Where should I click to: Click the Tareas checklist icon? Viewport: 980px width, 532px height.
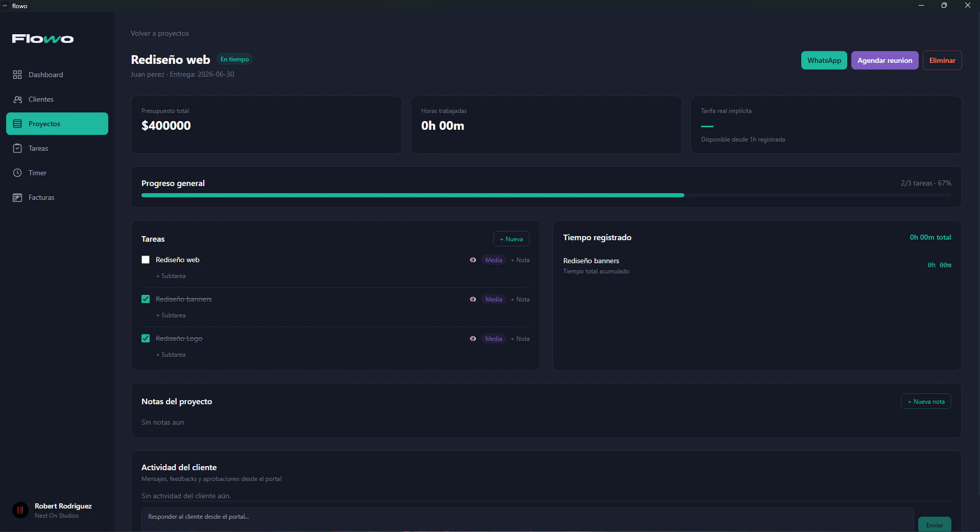point(17,148)
